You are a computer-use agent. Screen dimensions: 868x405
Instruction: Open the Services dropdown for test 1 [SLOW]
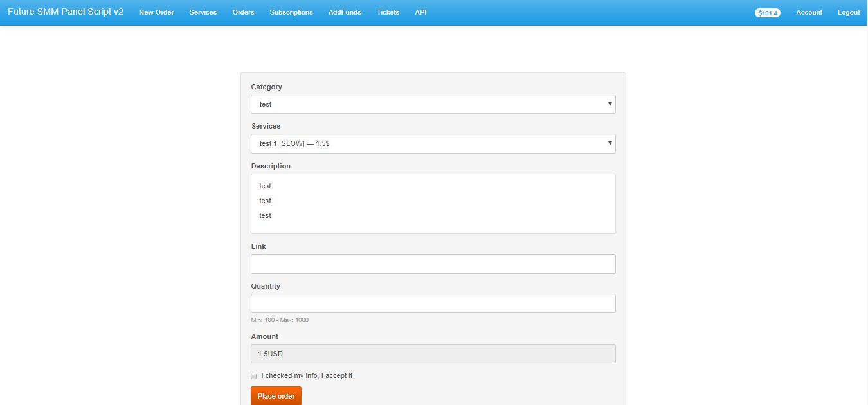point(433,143)
